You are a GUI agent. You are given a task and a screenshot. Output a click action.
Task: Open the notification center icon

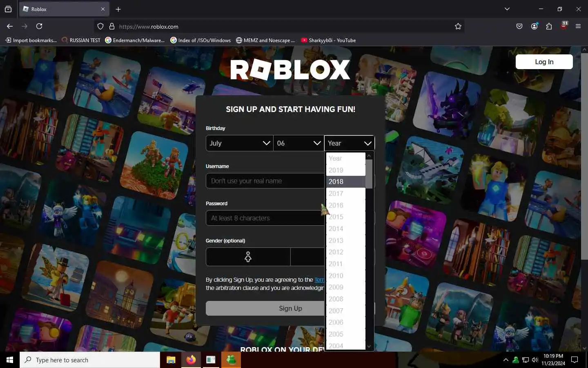tap(575, 360)
